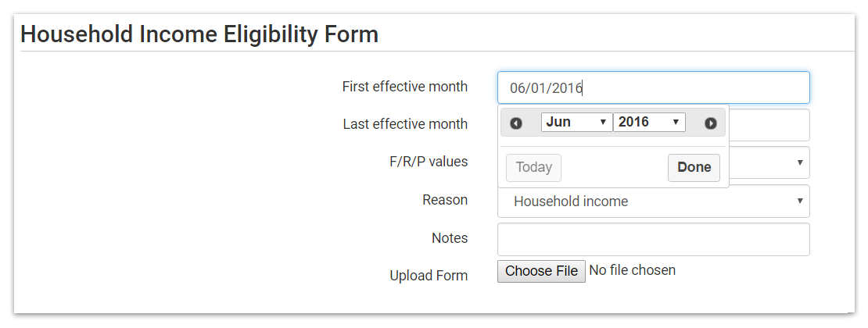The image size is (868, 328).
Task: Open the 2016 year dropdown
Action: coord(649,123)
